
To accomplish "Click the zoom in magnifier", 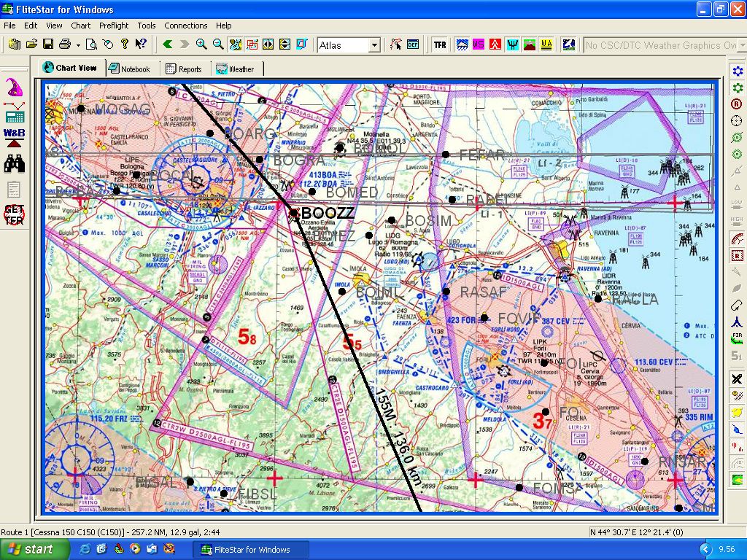I will (x=201, y=44).
